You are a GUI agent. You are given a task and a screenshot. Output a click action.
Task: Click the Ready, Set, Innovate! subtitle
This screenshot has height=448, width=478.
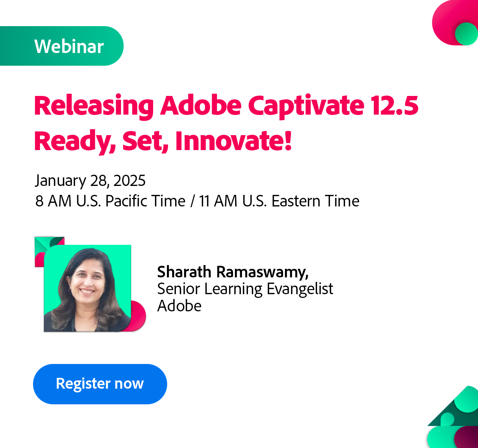coord(163,141)
